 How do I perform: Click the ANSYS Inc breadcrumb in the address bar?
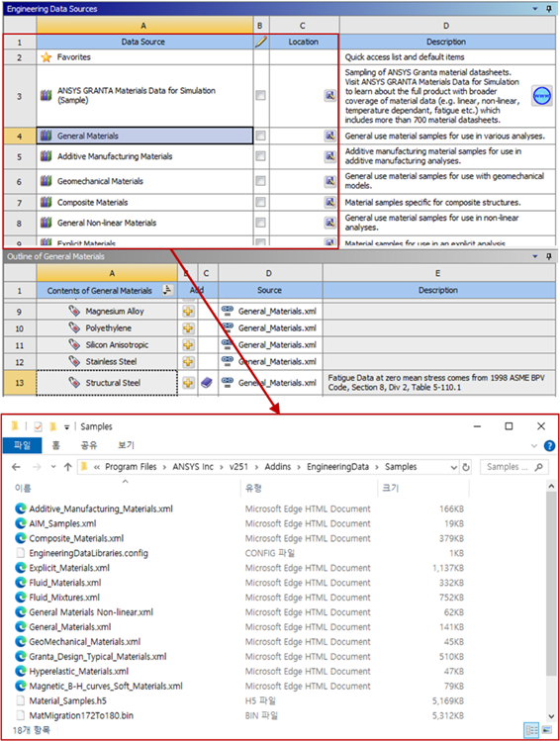[193, 467]
